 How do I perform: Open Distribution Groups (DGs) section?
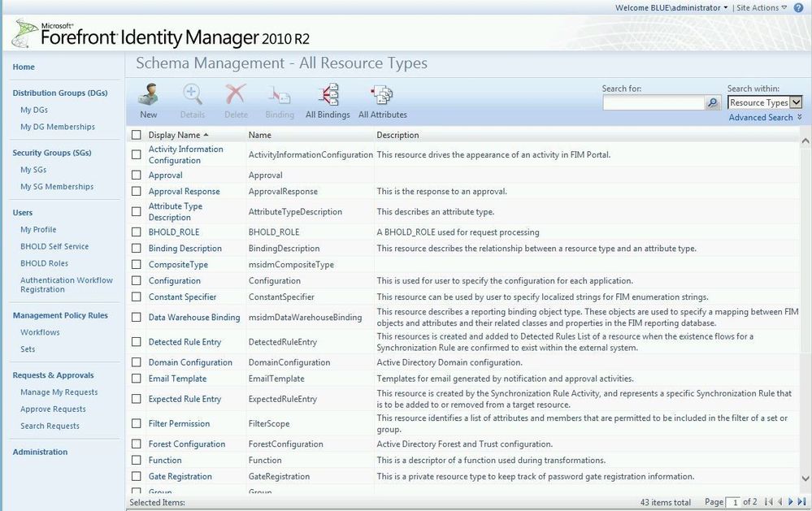click(60, 93)
